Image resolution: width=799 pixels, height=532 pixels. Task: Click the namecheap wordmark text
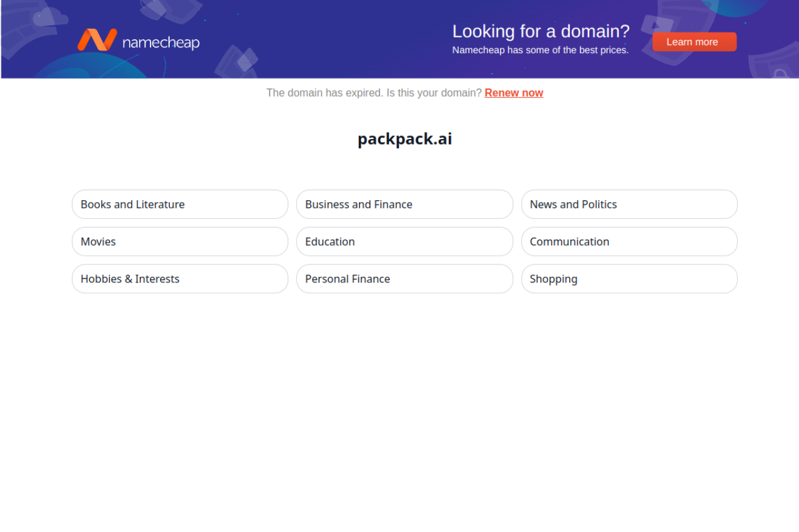(161, 42)
